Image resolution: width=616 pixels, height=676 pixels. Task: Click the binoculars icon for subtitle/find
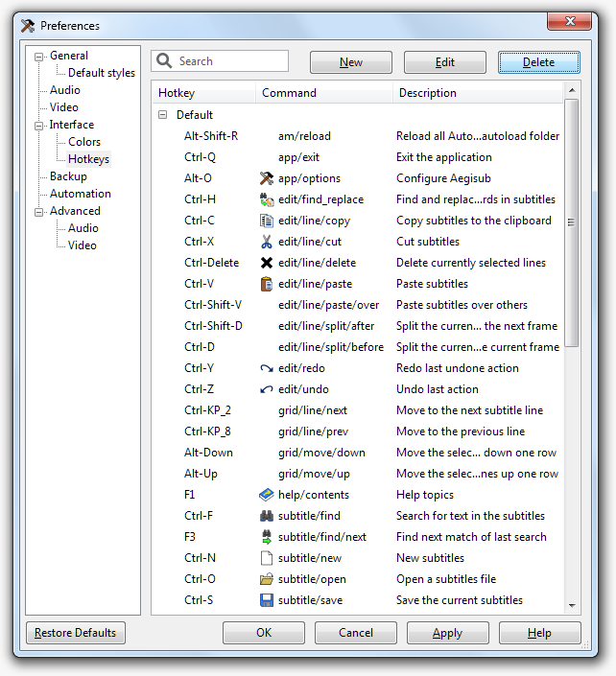[267, 516]
